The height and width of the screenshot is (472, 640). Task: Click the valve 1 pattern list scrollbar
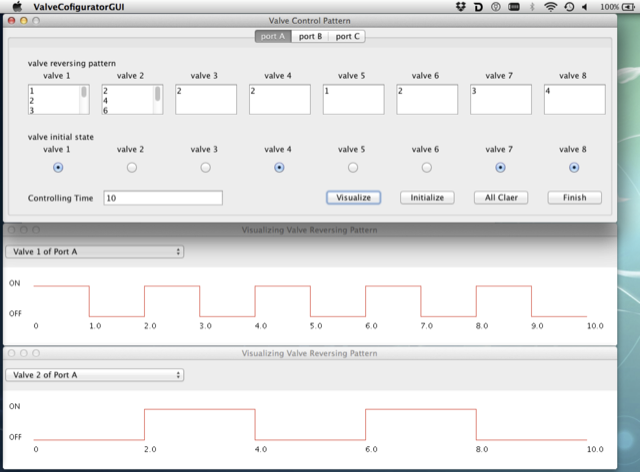(84, 99)
